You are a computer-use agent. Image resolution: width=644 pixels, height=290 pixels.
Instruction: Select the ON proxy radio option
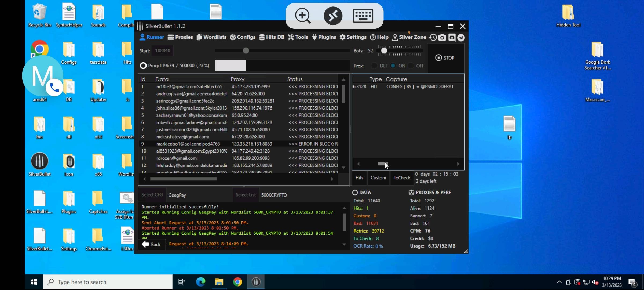[393, 66]
